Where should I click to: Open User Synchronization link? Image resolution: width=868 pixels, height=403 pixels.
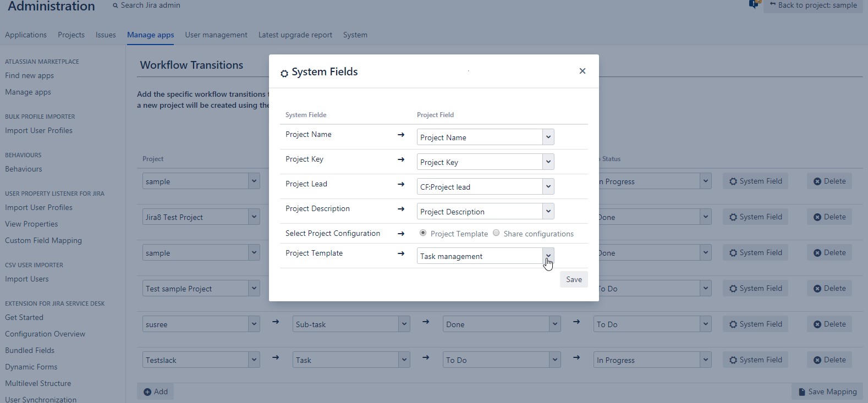(x=41, y=400)
